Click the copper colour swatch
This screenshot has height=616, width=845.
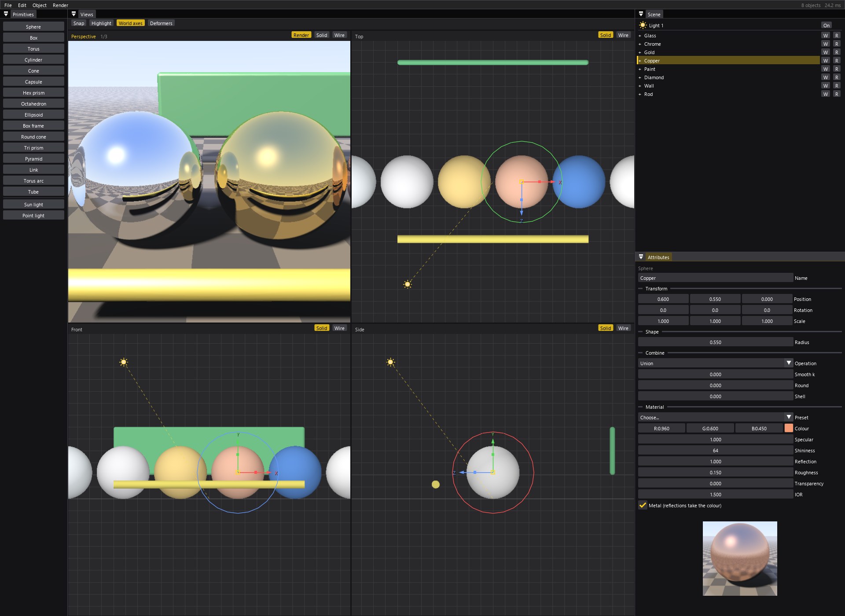pyautogui.click(x=788, y=428)
